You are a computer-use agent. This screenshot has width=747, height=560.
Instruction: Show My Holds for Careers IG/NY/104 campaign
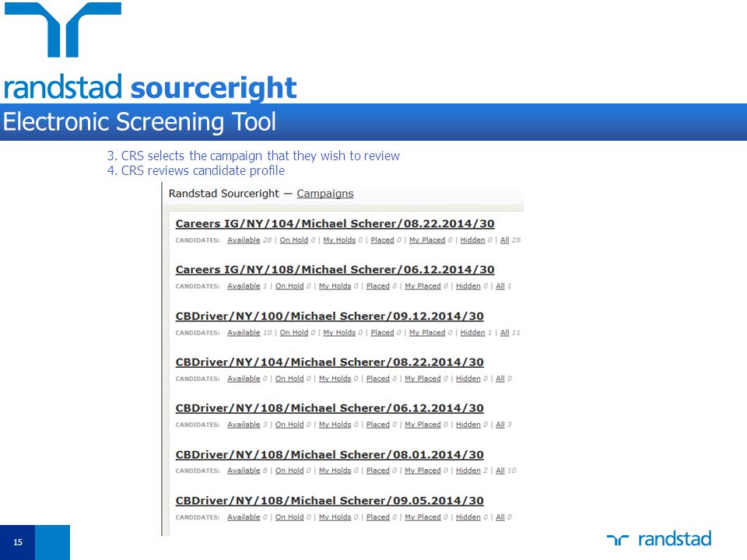click(x=339, y=240)
